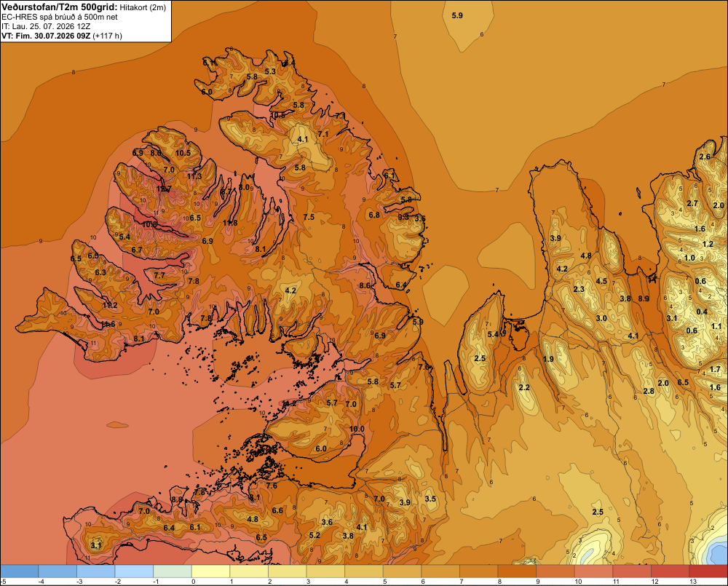Click the legend tick label 10

578,582
